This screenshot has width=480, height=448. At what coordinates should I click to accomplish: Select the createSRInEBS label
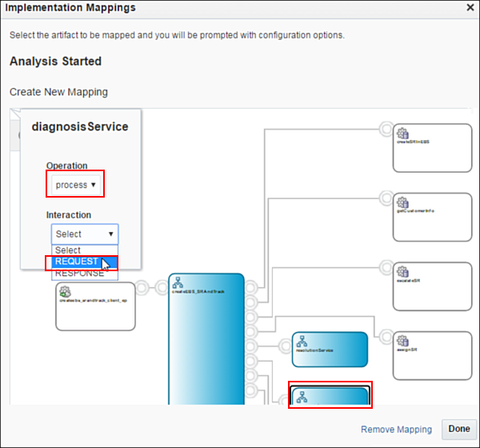(x=413, y=142)
